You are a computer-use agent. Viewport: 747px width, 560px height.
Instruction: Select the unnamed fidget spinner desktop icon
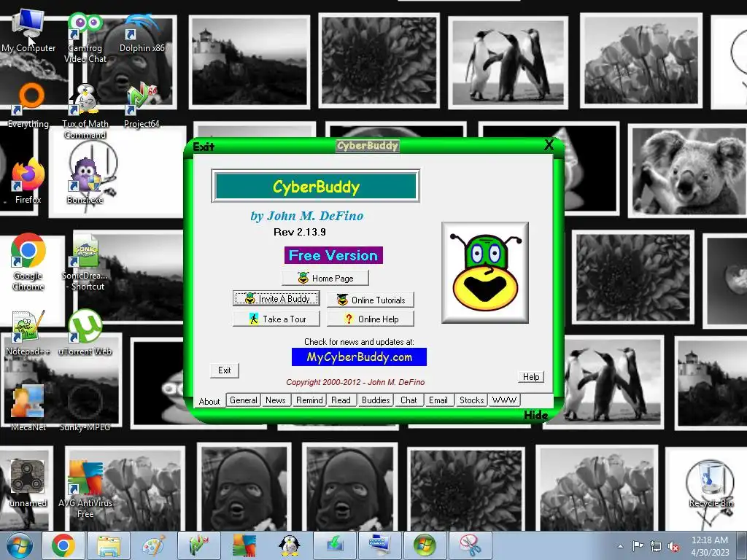coord(28,483)
